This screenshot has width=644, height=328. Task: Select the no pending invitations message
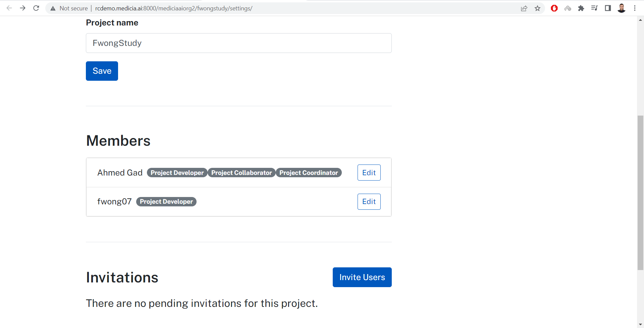coord(202,303)
